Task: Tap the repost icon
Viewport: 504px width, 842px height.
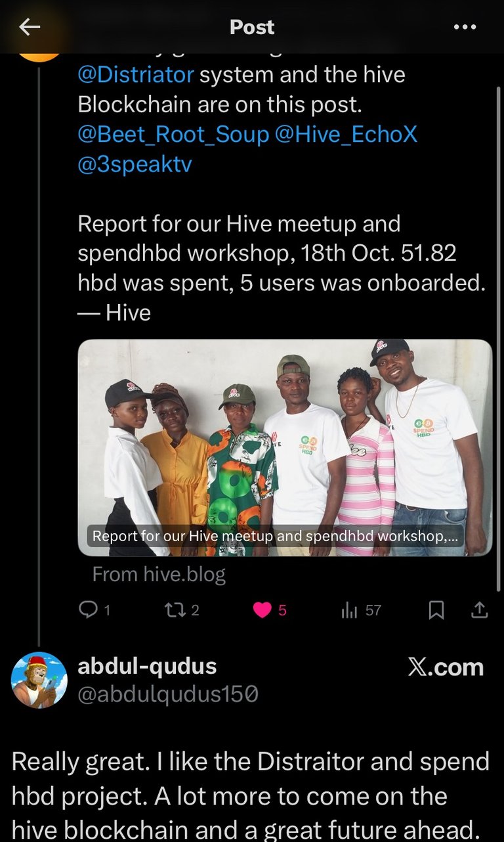Action: (x=173, y=610)
